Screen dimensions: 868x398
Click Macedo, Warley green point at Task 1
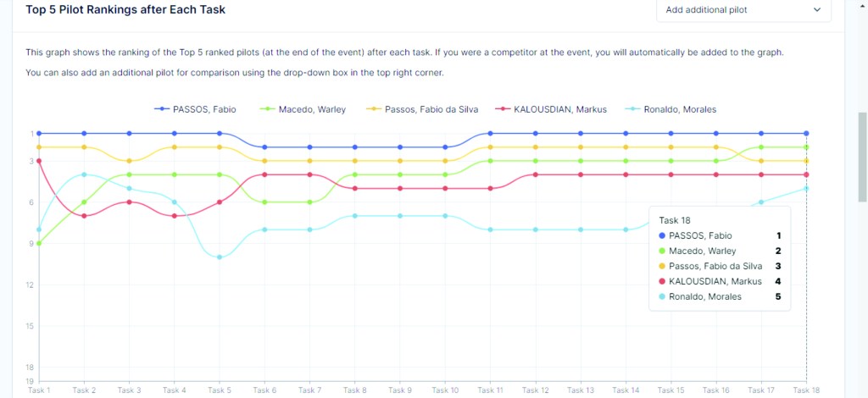click(39, 244)
